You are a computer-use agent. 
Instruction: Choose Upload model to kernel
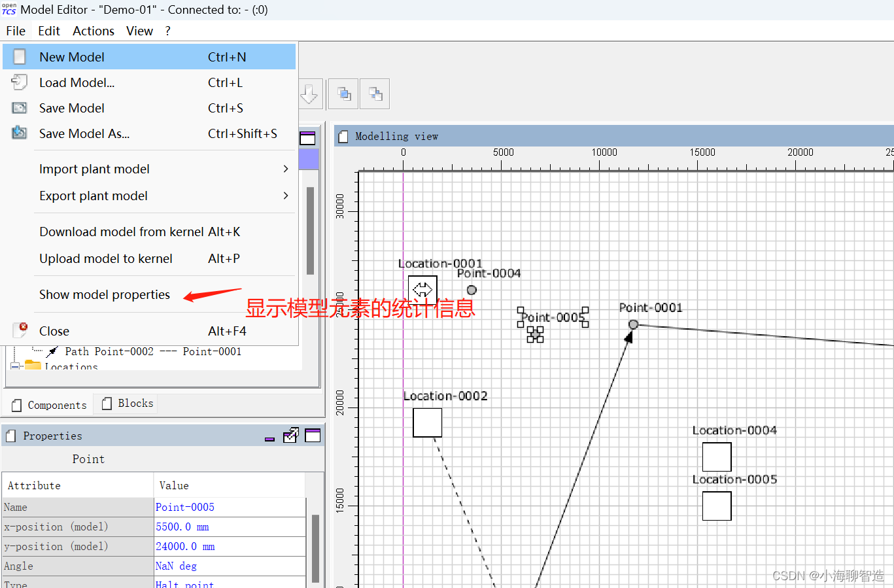pyautogui.click(x=149, y=258)
